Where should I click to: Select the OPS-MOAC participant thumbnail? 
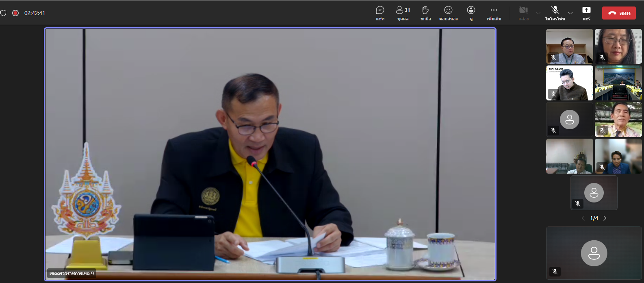coord(569,83)
